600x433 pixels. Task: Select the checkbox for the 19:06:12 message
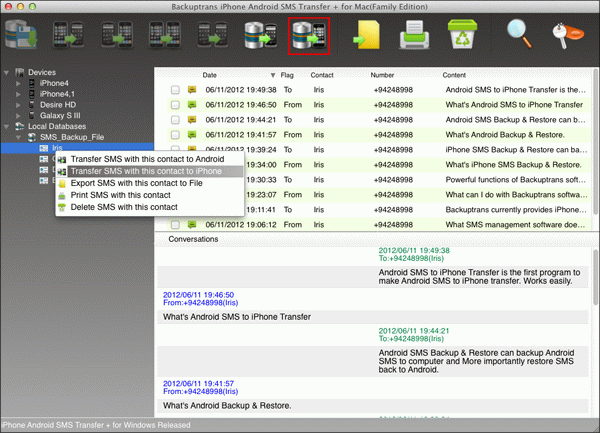175,226
